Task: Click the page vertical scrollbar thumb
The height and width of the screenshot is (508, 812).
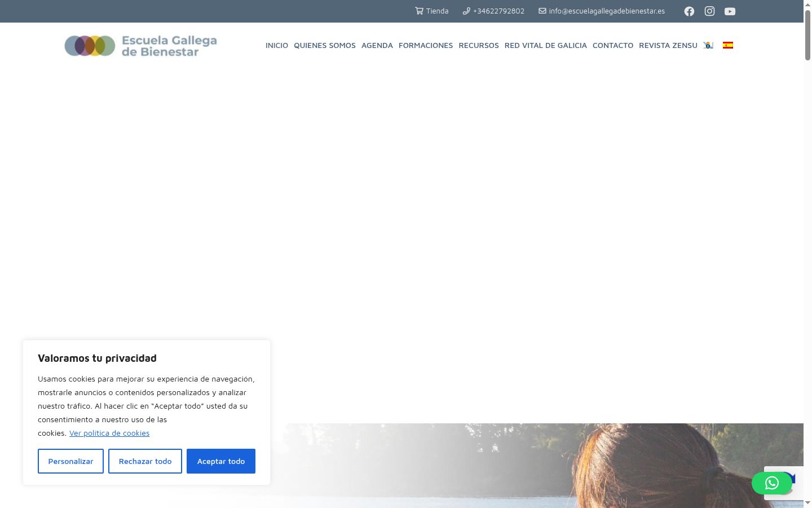Action: tap(807, 35)
